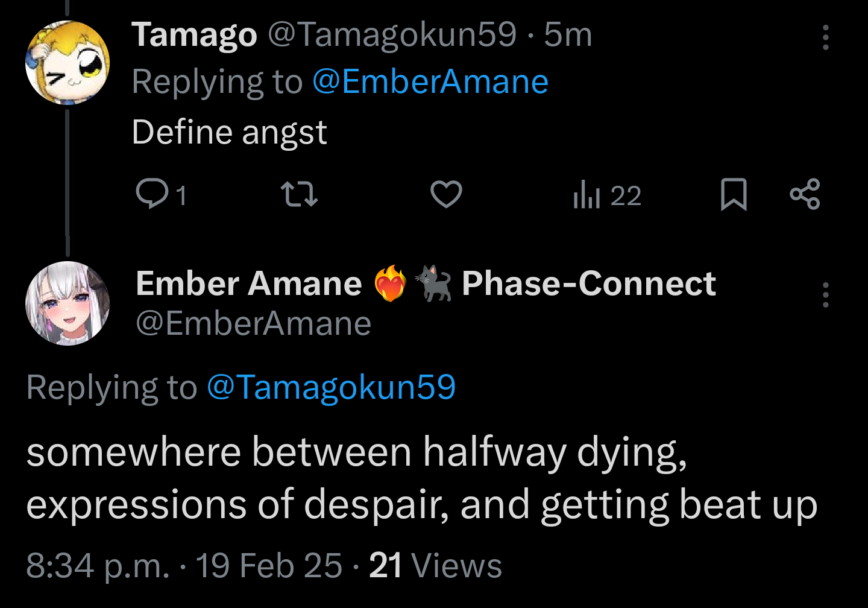Open more options on Ember Amane's tweet
The height and width of the screenshot is (608, 868).
[825, 295]
